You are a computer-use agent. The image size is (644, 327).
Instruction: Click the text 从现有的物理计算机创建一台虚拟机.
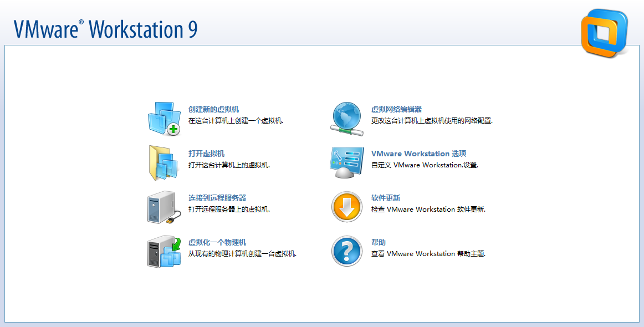(242, 254)
